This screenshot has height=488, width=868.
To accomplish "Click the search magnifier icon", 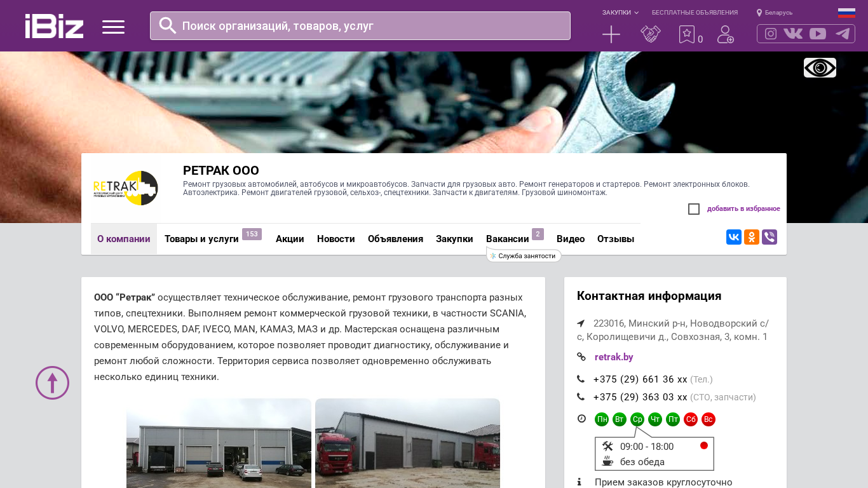I will coord(168,25).
